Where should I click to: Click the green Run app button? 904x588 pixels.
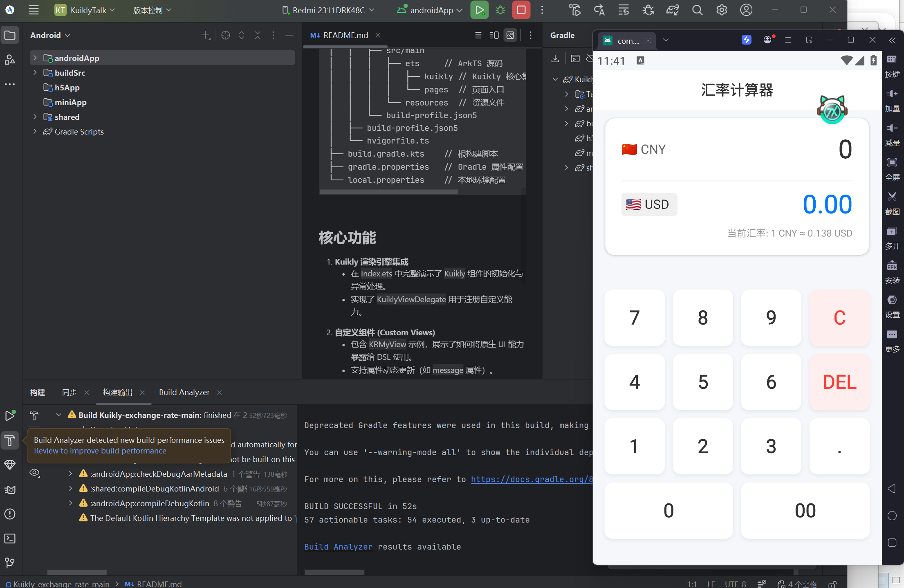[x=479, y=10]
